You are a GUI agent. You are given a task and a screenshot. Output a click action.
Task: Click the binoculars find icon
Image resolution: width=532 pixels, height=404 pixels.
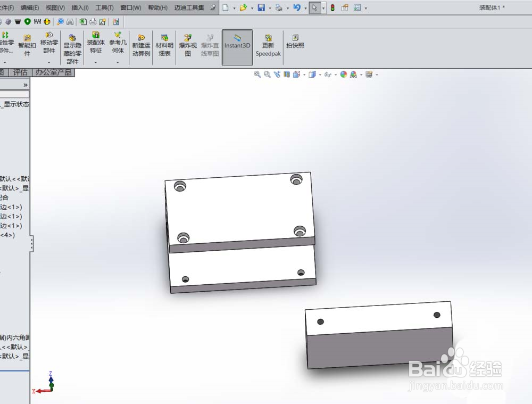click(x=70, y=22)
